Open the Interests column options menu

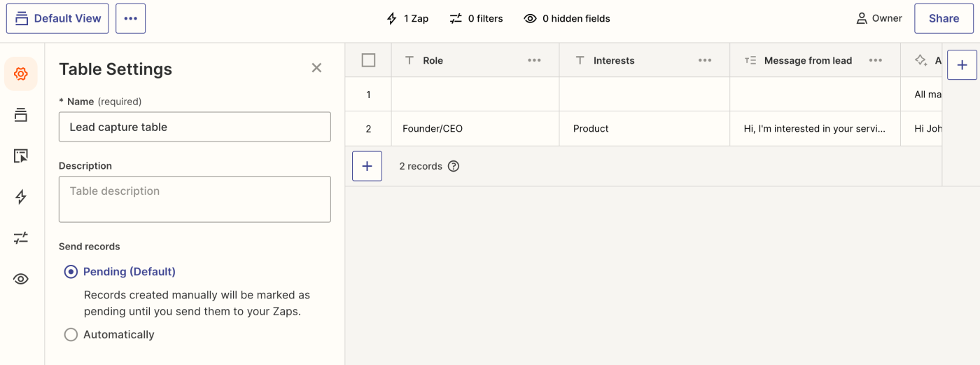pos(705,60)
